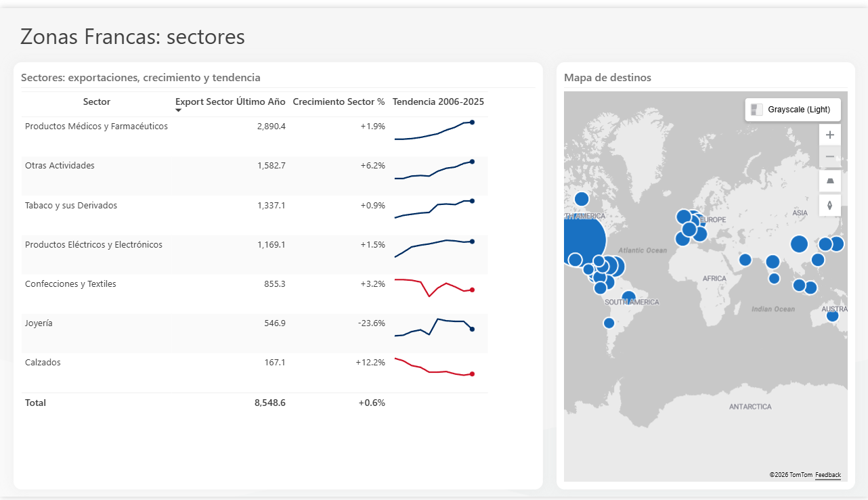This screenshot has height=500, width=868.
Task: Click the Mapa de destinos title
Action: point(607,77)
